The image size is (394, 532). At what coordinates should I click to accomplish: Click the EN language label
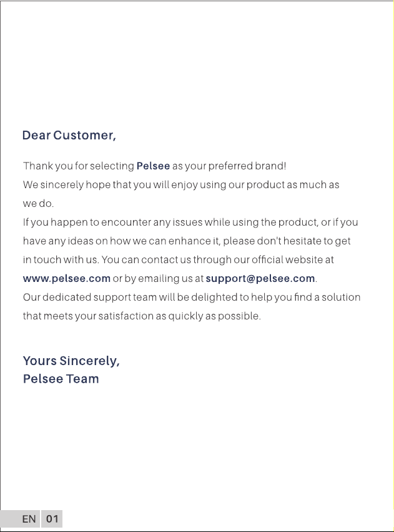click(x=29, y=519)
